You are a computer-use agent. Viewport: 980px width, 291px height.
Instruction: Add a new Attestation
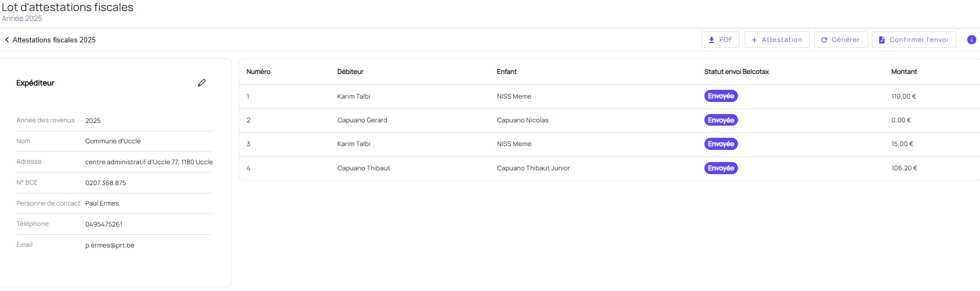coord(777,40)
